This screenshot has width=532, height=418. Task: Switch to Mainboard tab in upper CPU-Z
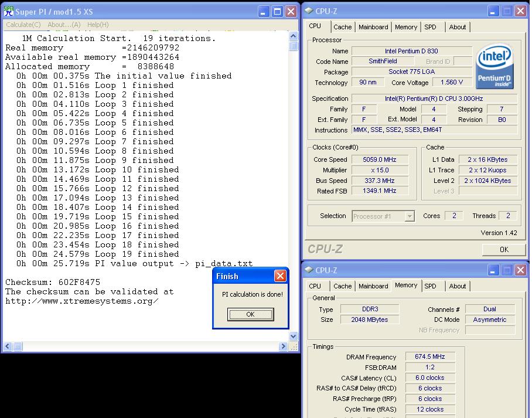click(x=373, y=27)
